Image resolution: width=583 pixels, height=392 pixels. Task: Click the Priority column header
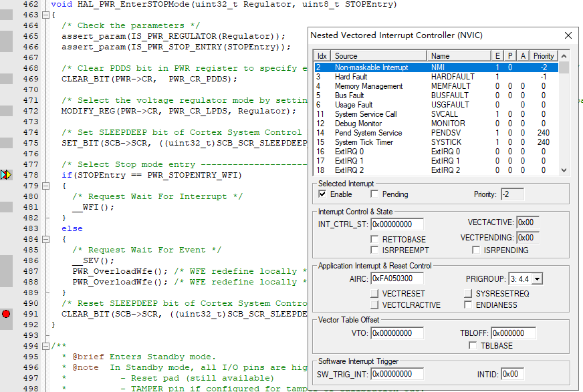(544, 55)
